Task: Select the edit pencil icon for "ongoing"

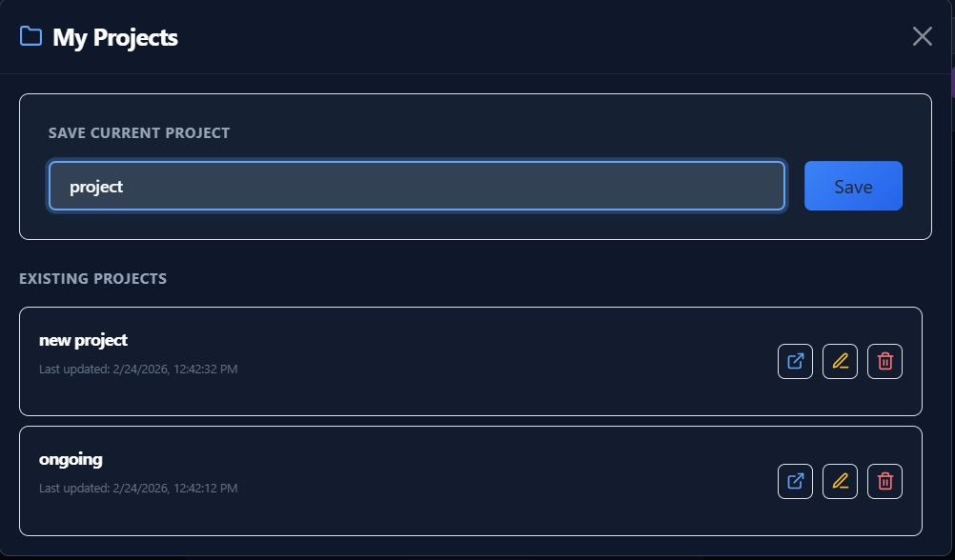Action: (x=840, y=481)
